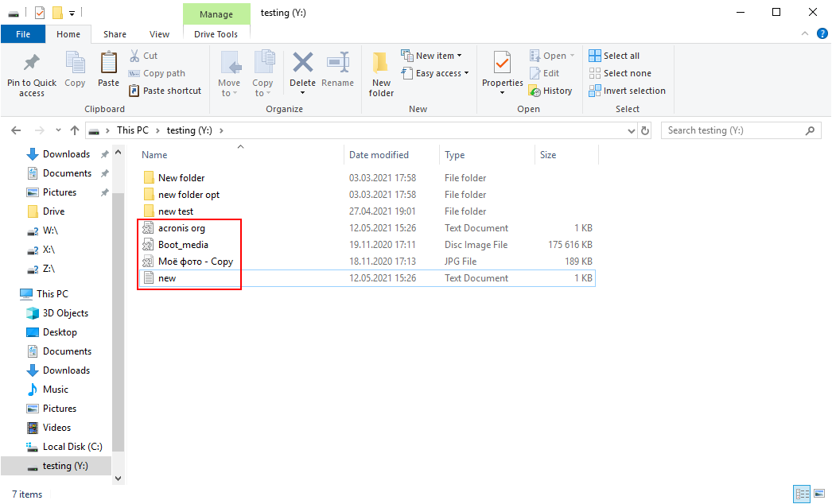Open the address bar history dropdown
The width and height of the screenshot is (832, 504).
[x=631, y=130]
